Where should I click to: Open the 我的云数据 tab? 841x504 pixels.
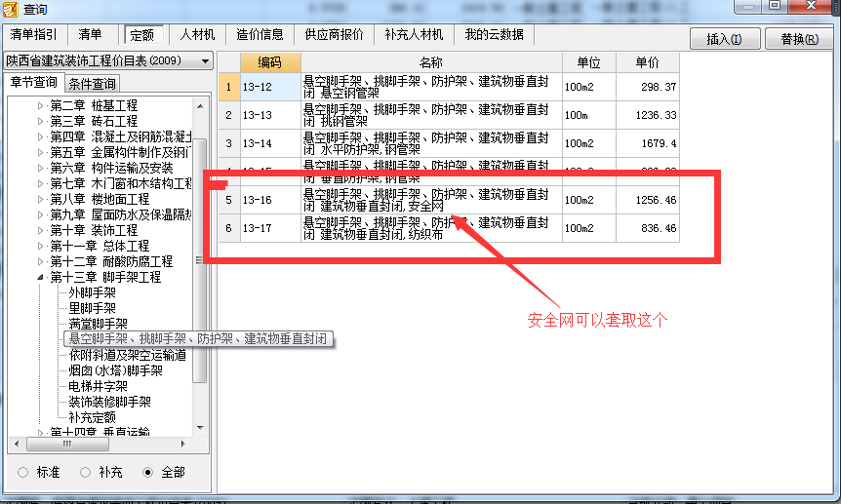[x=494, y=35]
